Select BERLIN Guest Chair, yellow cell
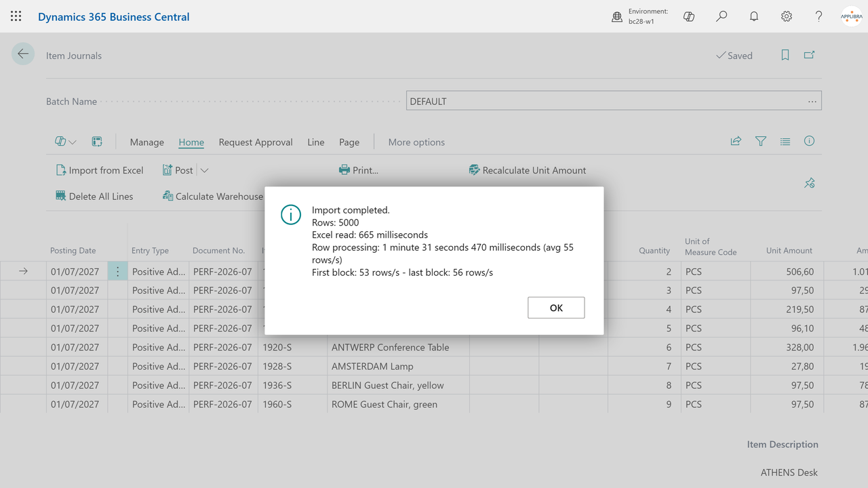 click(398, 385)
